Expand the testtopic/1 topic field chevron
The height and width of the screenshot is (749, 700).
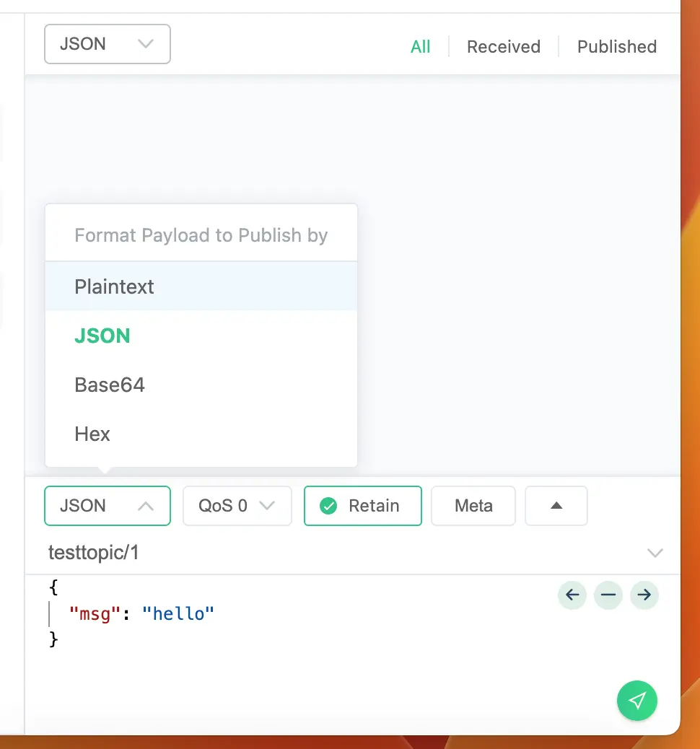655,553
